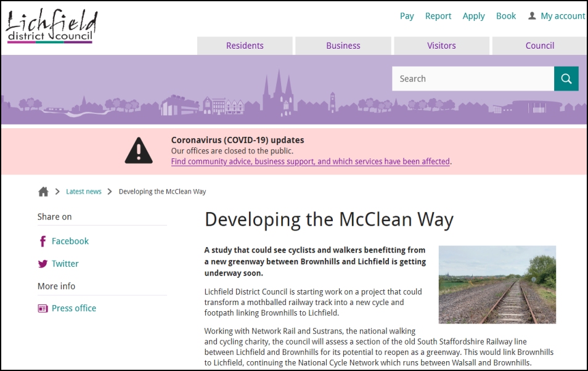The image size is (588, 371).
Task: Click paragraph starting 'Working with Network Rail'
Action: click(379, 347)
